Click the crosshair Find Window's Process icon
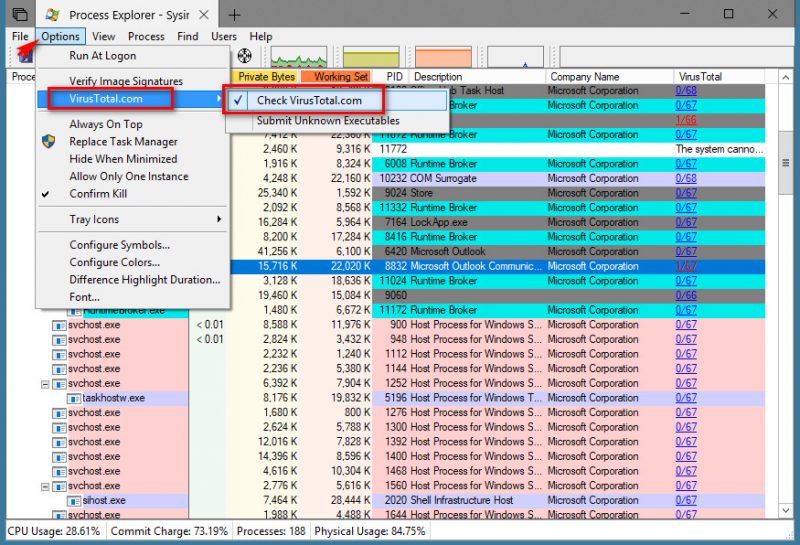Image resolution: width=800 pixels, height=545 pixels. pyautogui.click(x=245, y=55)
